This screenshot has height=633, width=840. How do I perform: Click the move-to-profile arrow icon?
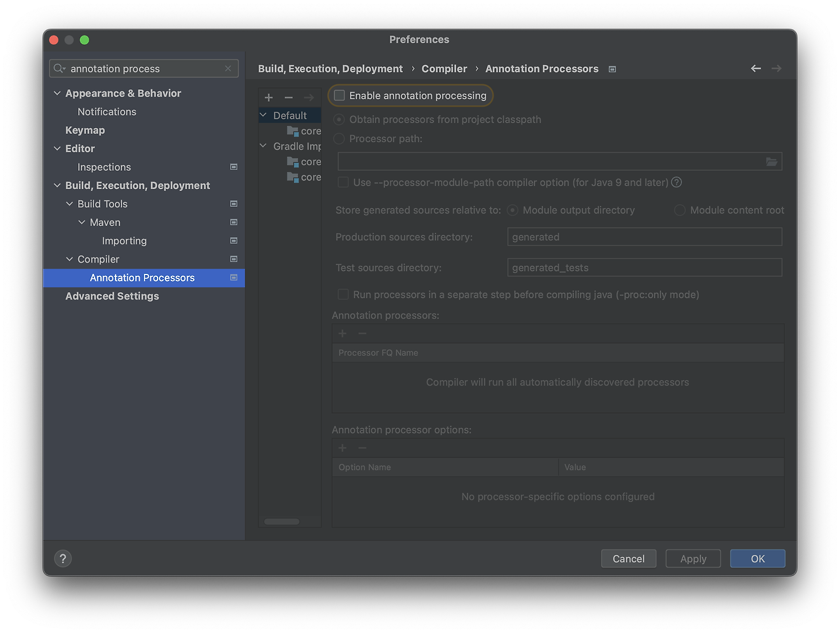[x=308, y=97]
